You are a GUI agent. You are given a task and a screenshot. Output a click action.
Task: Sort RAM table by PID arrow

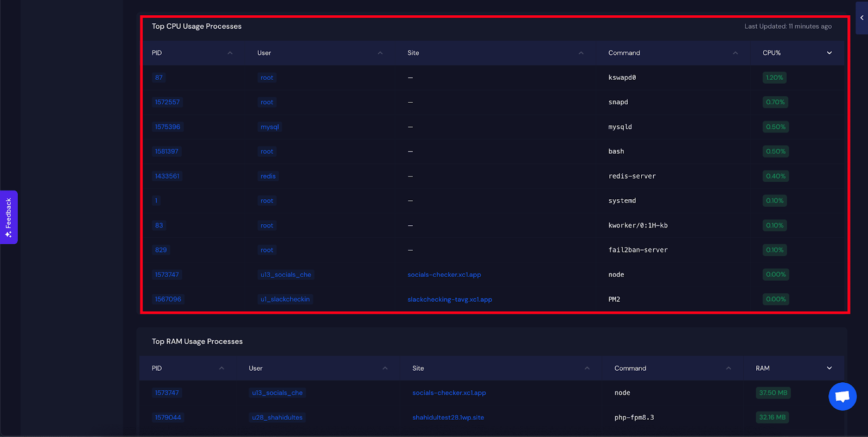(221, 369)
